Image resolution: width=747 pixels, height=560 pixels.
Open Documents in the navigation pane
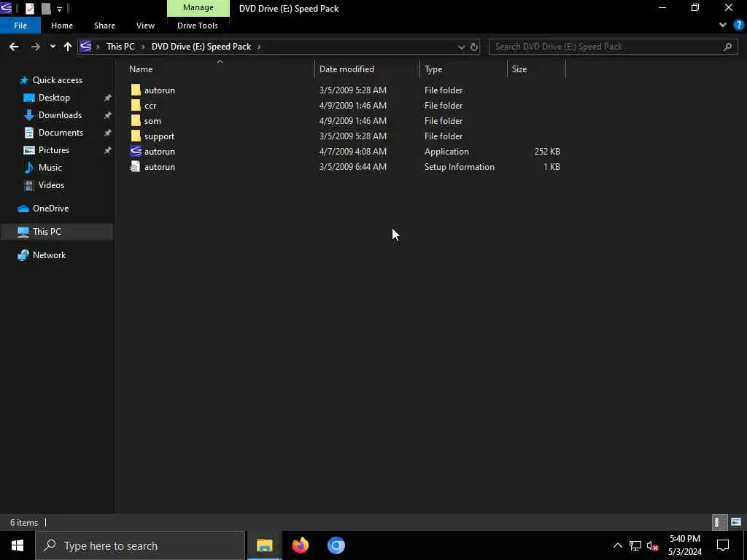coord(61,133)
